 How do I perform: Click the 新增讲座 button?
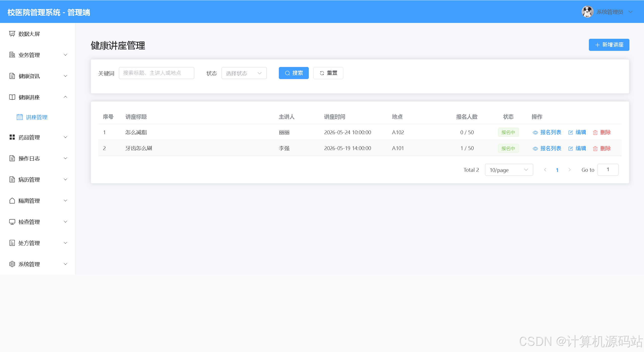609,45
